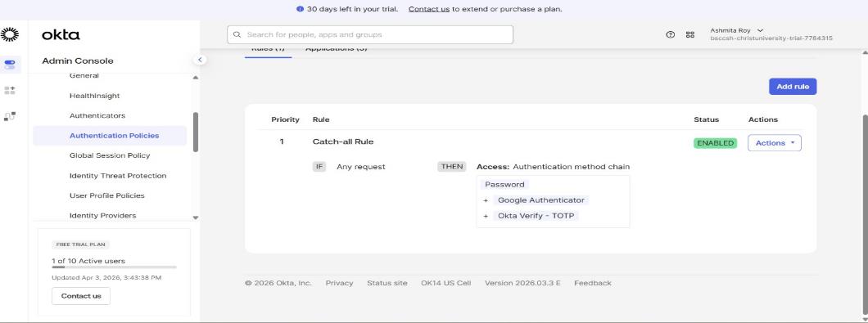868x323 pixels.
Task: Switch to the Rules tab
Action: pyautogui.click(x=268, y=50)
